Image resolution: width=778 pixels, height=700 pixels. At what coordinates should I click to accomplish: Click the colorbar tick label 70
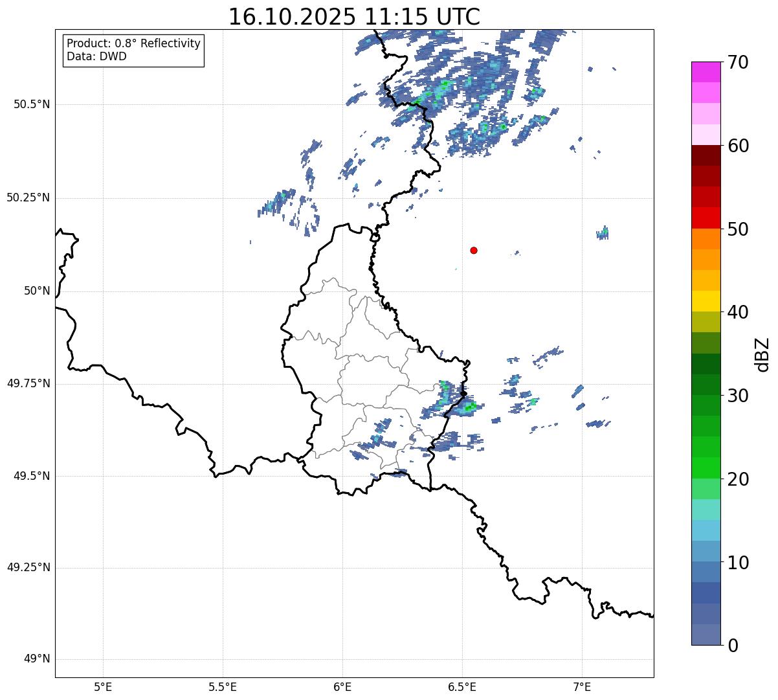739,63
